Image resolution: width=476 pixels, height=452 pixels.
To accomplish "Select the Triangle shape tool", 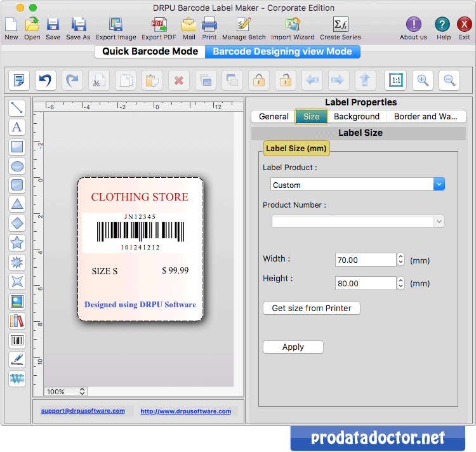I will click(17, 204).
